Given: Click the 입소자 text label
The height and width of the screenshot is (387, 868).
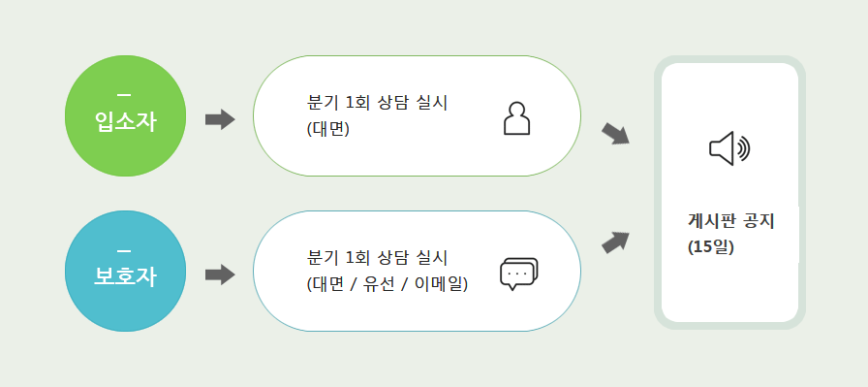Looking at the screenshot, I should [126, 122].
